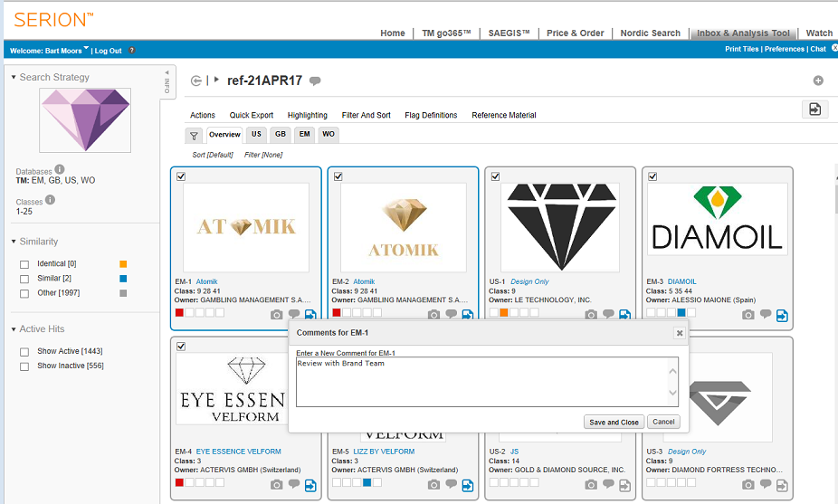The height and width of the screenshot is (504, 838).
Task: Click the blue flag square on EM-3 card
Action: pos(681,312)
